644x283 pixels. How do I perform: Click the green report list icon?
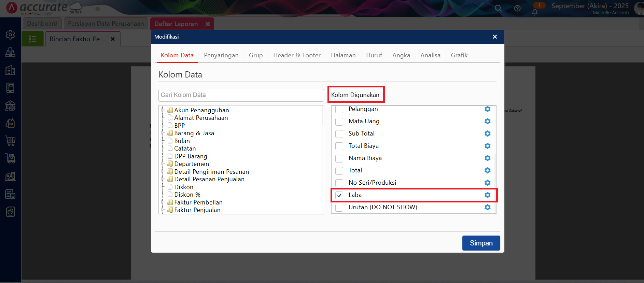pos(33,39)
